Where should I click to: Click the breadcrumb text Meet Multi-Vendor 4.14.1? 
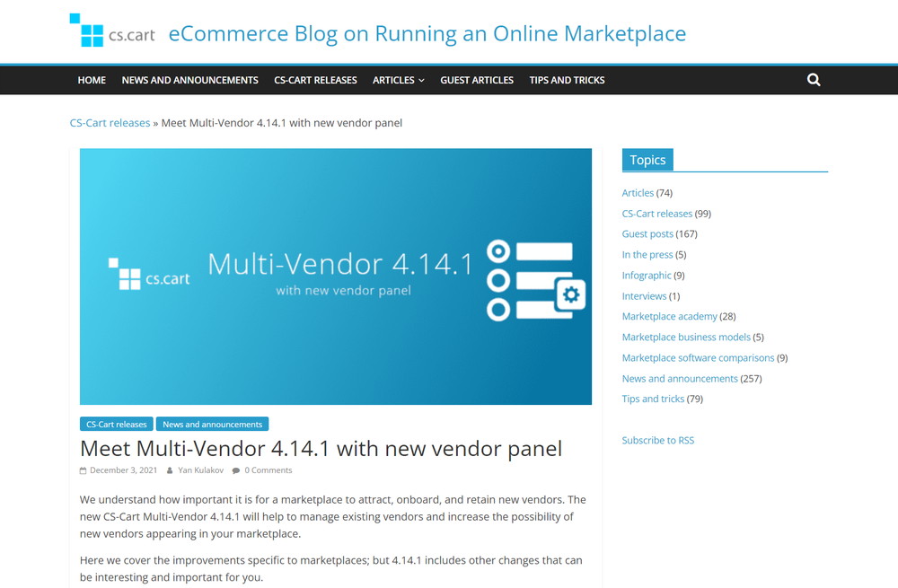point(282,122)
